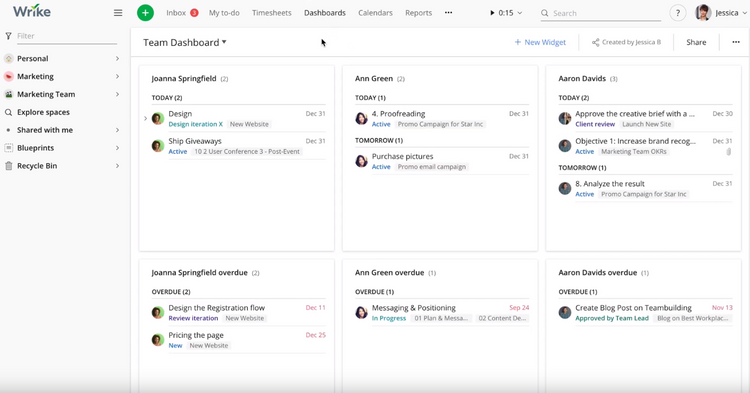Image resolution: width=750 pixels, height=393 pixels.
Task: Expand the Shared with me chevron
Action: (117, 130)
